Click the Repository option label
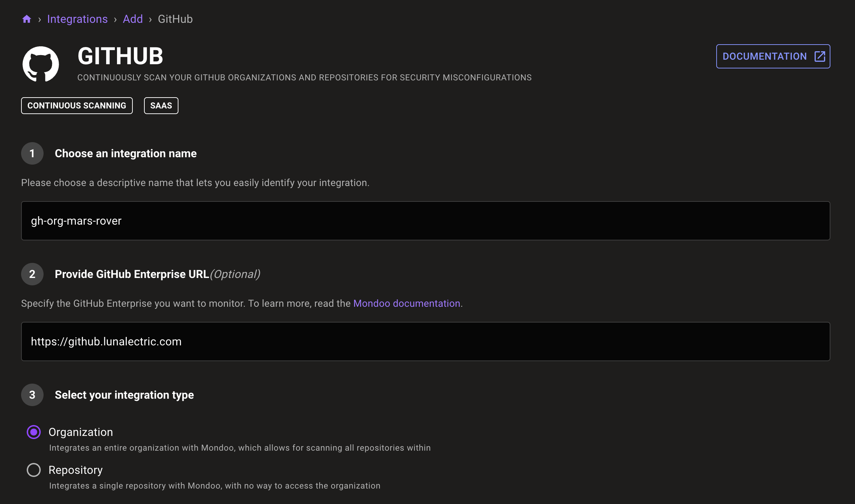 (x=76, y=470)
